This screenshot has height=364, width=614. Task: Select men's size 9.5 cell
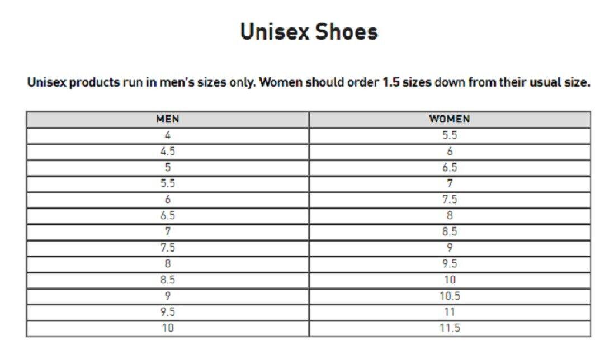coord(168,312)
